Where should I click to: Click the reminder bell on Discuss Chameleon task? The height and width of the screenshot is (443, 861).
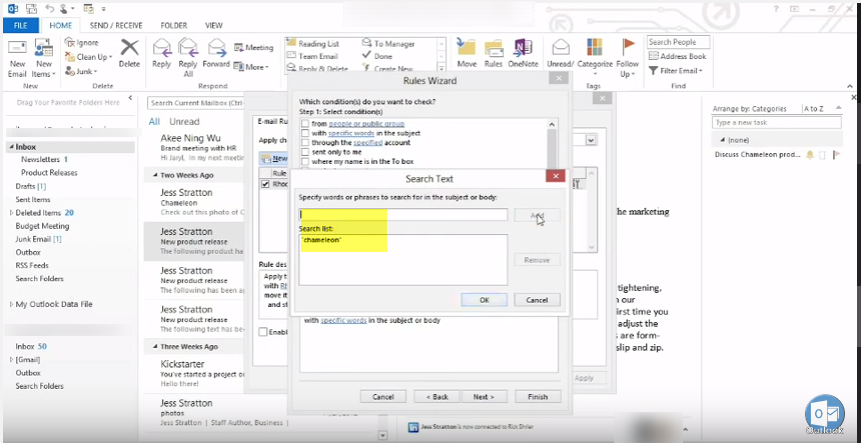(810, 155)
